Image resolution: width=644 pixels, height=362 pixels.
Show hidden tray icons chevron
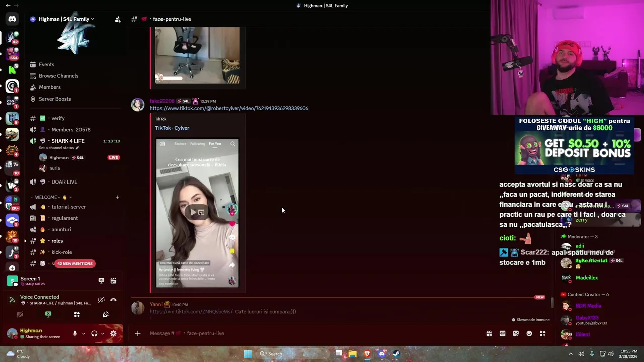570,354
